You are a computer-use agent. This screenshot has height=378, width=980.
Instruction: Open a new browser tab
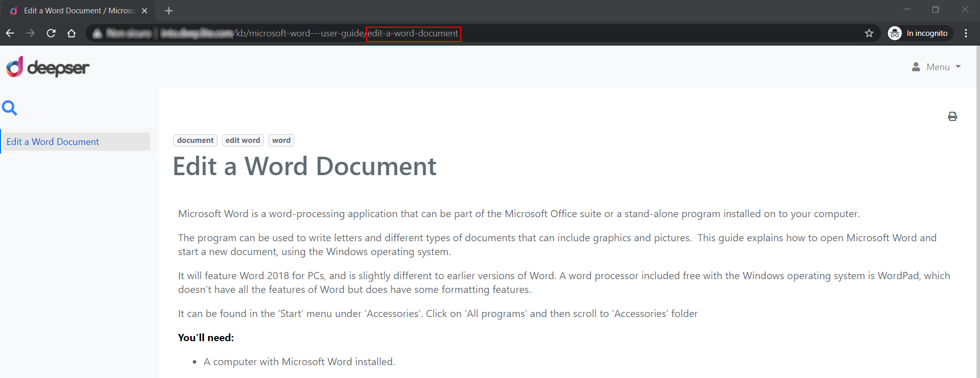pyautogui.click(x=169, y=11)
